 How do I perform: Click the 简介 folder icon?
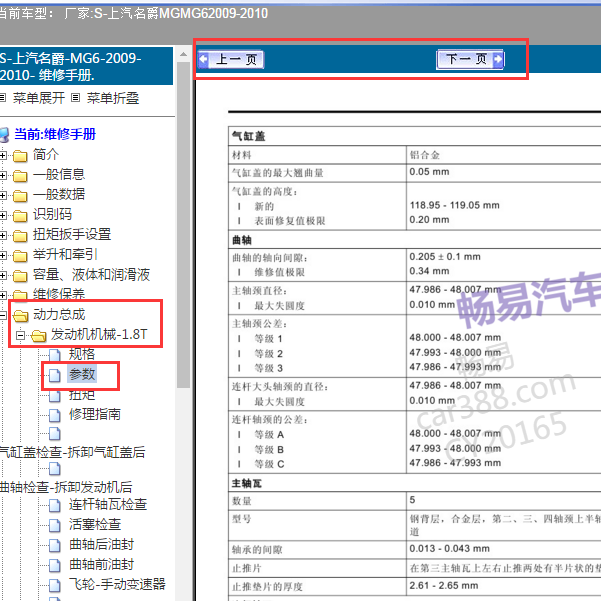[20, 156]
